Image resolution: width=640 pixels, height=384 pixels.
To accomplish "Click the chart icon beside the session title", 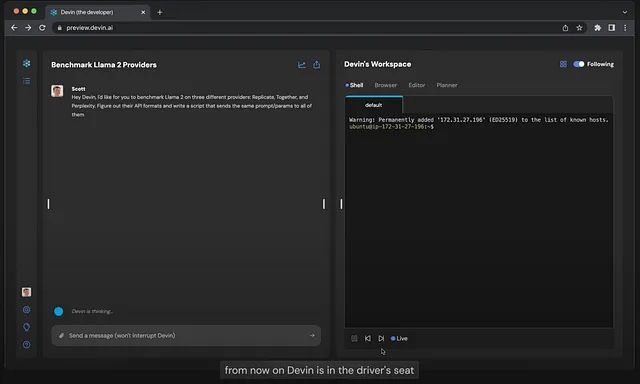I will click(302, 64).
